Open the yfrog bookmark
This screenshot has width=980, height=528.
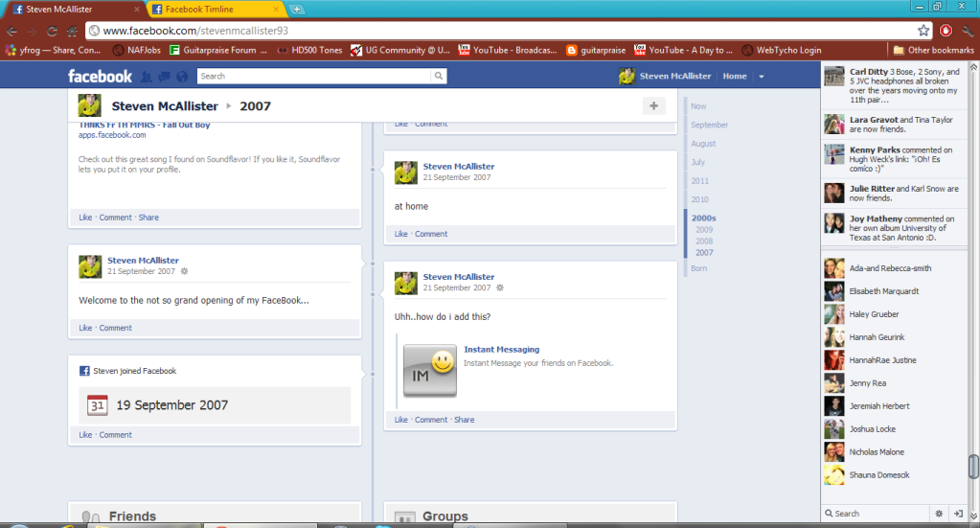[x=53, y=50]
